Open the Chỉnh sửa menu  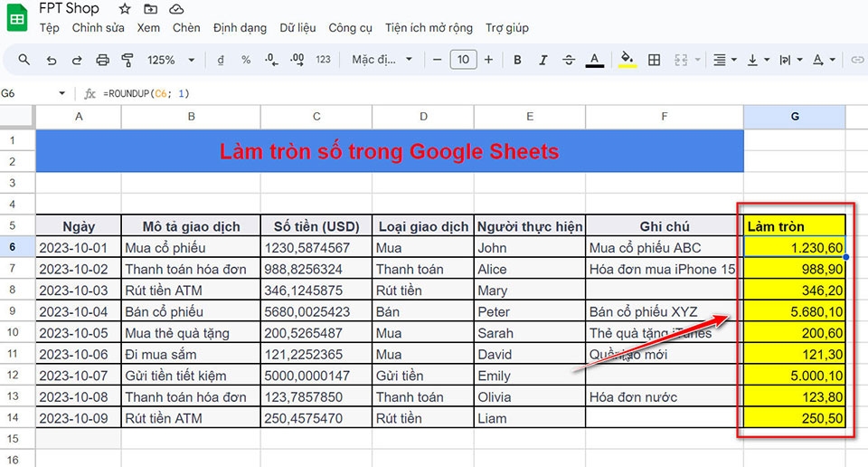(98, 28)
